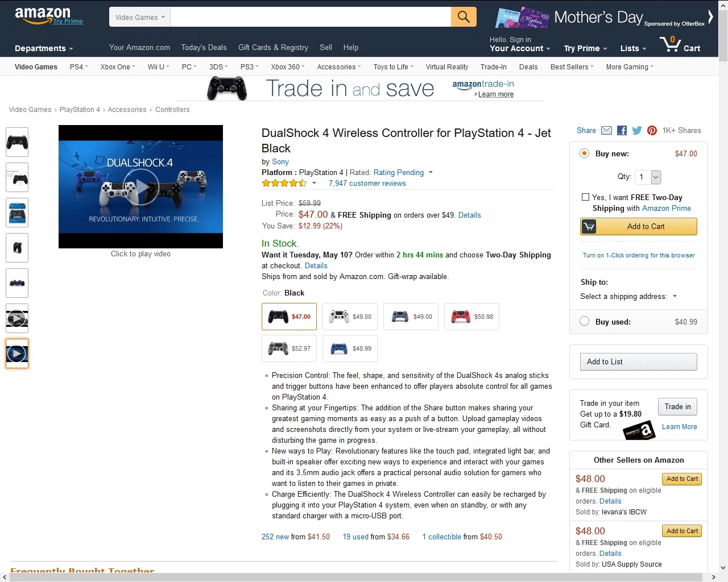Open the 7,947 customer reviews link
Viewport: 728px width, 582px height.
367,184
